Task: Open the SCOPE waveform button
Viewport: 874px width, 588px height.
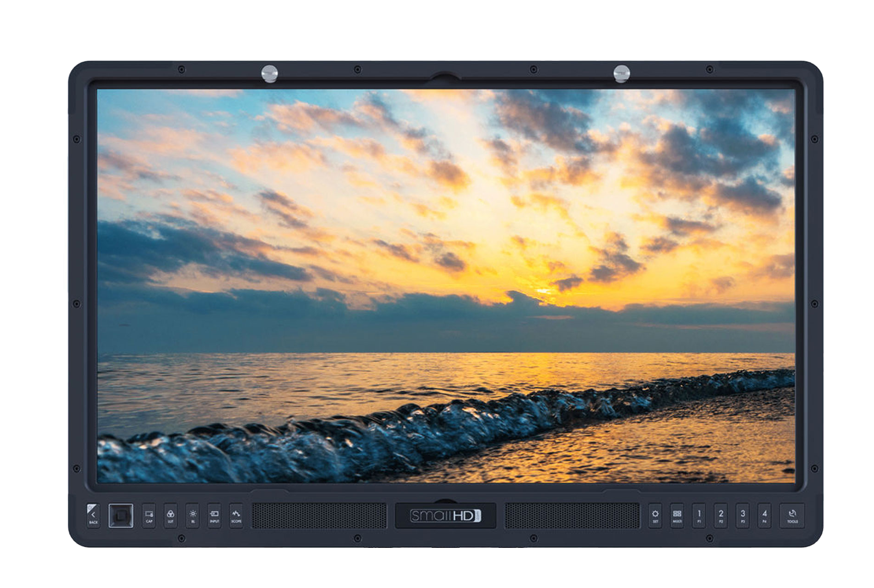Action: coord(236,516)
